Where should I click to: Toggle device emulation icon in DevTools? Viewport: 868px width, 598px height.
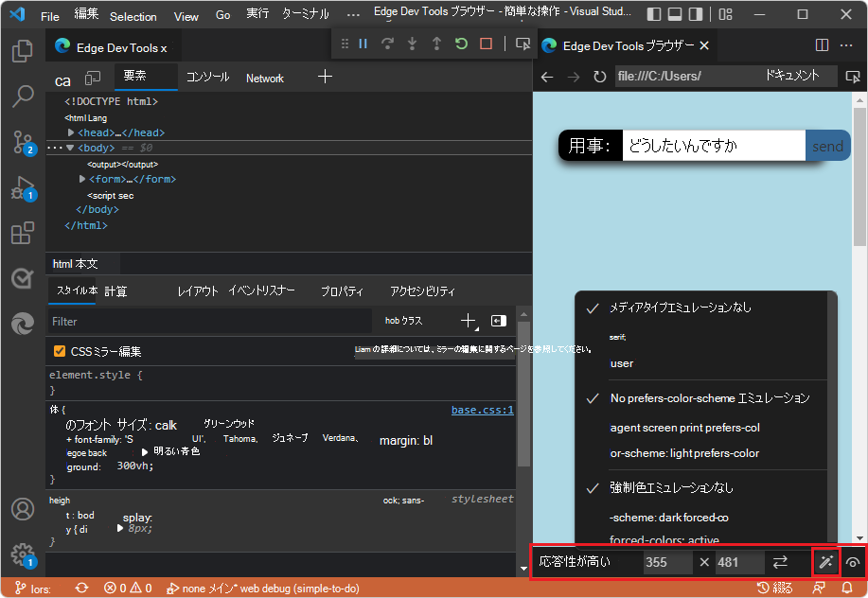(93, 79)
